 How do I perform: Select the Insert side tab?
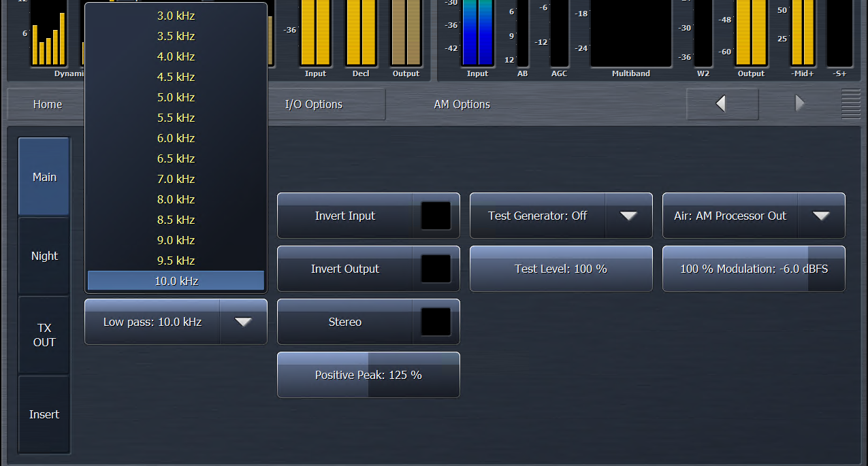point(44,414)
